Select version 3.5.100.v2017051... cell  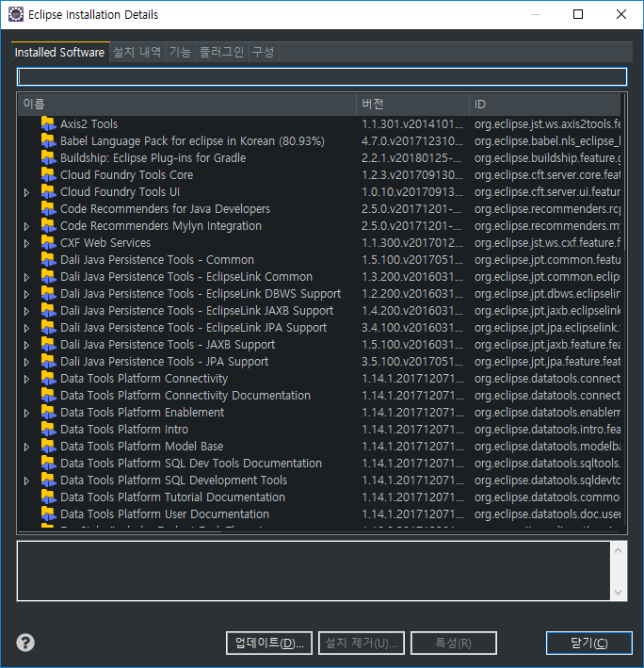pyautogui.click(x=412, y=362)
